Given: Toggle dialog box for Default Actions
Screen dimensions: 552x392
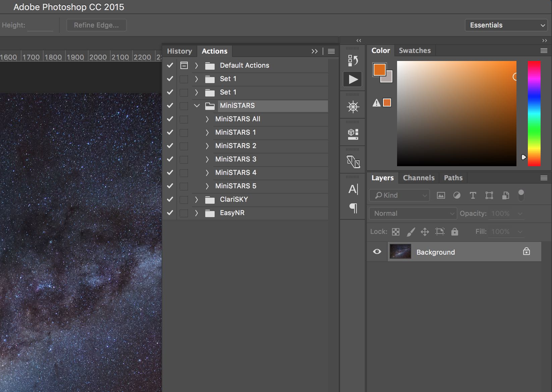Looking at the screenshot, I should tap(184, 65).
